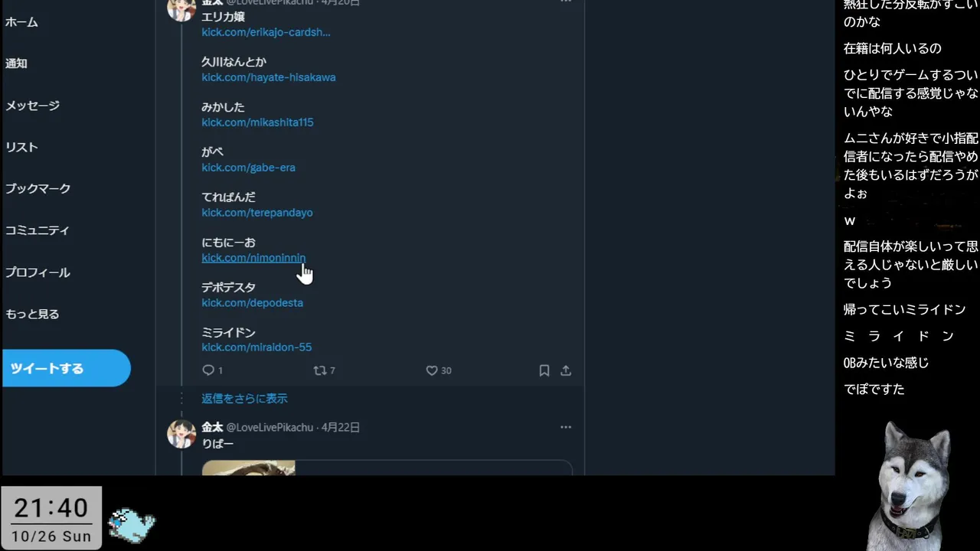
Task: Click the reply icon under the tweet
Action: [208, 370]
